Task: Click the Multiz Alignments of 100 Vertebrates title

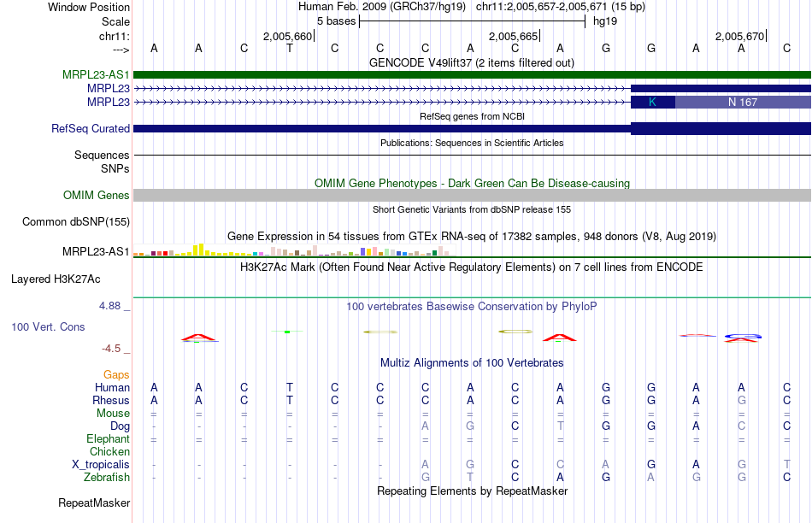Action: click(x=472, y=363)
